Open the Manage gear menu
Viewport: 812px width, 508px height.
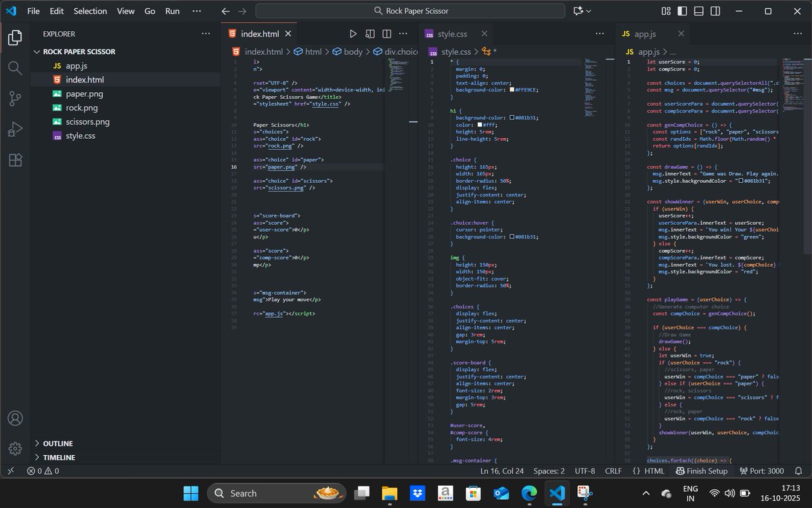coord(15,448)
